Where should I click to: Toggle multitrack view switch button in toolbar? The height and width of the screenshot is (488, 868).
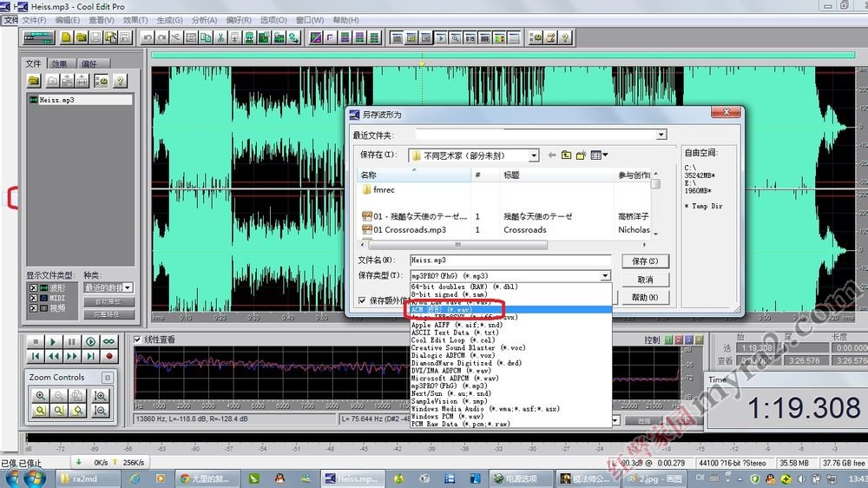pos(39,37)
